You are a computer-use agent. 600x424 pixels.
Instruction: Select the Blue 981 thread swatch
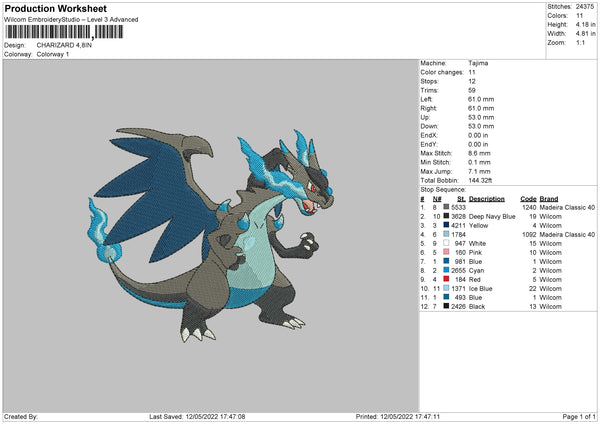click(x=446, y=261)
